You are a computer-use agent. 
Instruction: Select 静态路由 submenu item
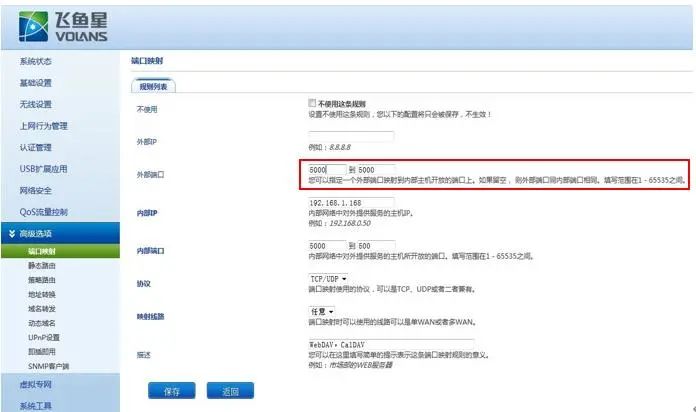click(x=42, y=265)
